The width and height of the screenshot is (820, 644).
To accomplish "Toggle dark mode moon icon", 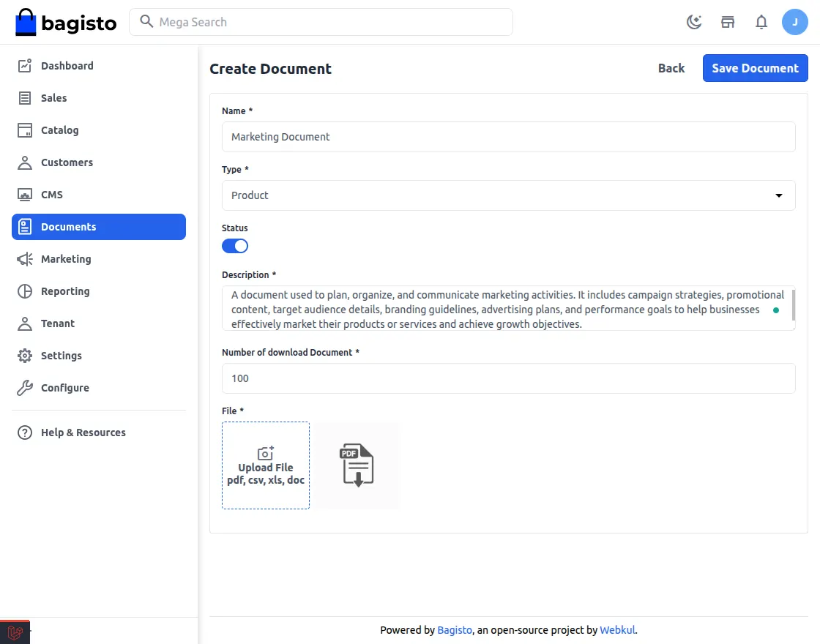I will (x=694, y=22).
